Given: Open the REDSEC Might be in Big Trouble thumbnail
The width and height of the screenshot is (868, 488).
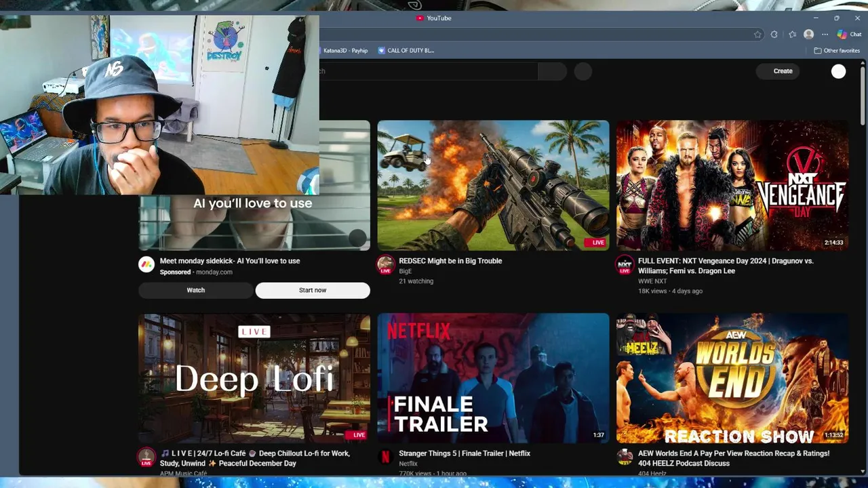Looking at the screenshot, I should click(x=493, y=185).
